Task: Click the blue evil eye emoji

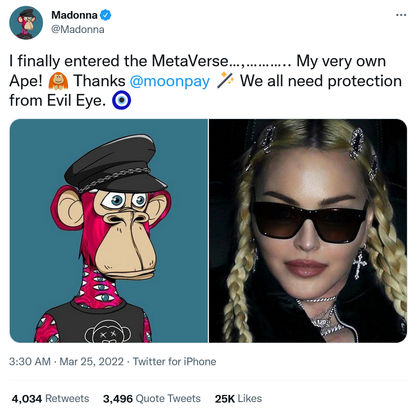Action: [x=121, y=101]
